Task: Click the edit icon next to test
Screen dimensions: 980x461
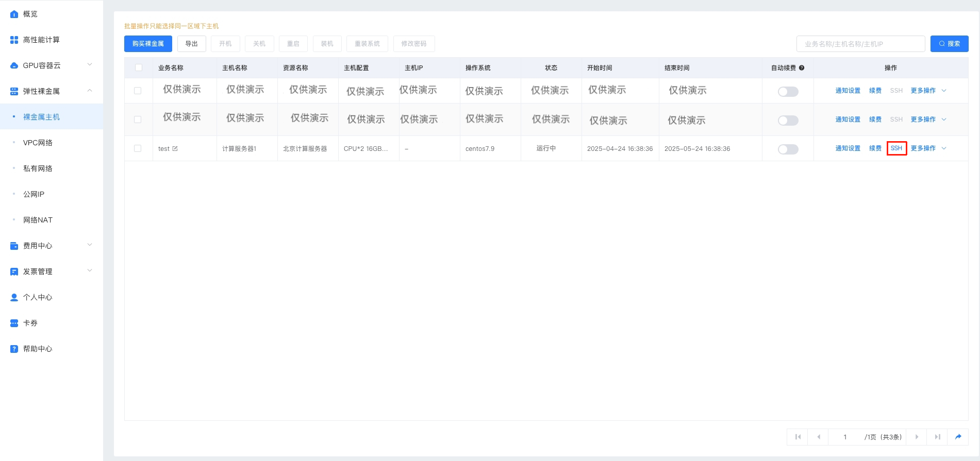Action: (175, 148)
